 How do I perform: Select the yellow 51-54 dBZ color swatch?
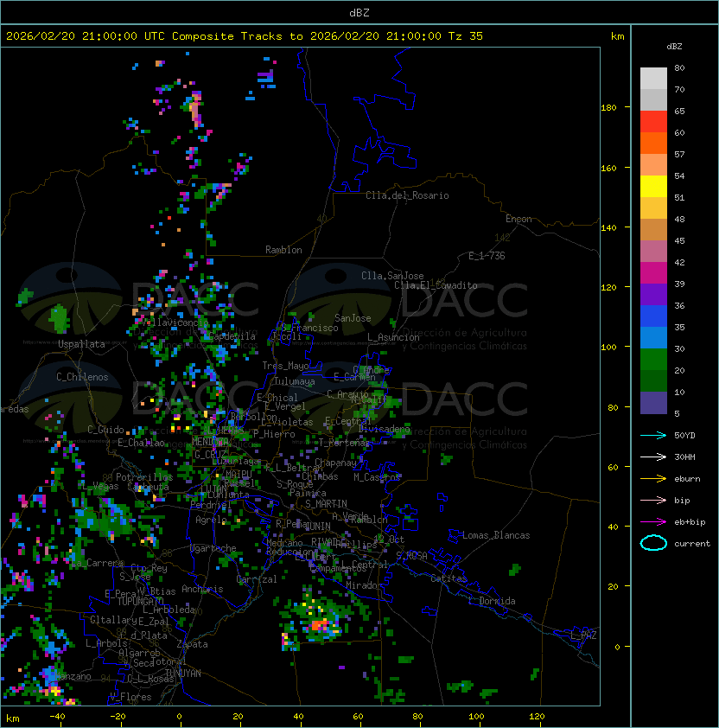point(653,186)
